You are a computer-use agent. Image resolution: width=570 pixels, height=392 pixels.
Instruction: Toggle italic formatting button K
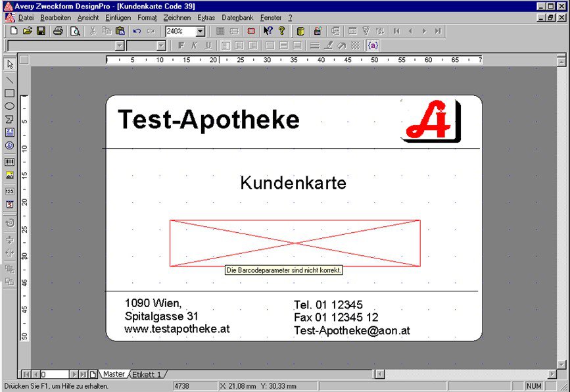195,46
